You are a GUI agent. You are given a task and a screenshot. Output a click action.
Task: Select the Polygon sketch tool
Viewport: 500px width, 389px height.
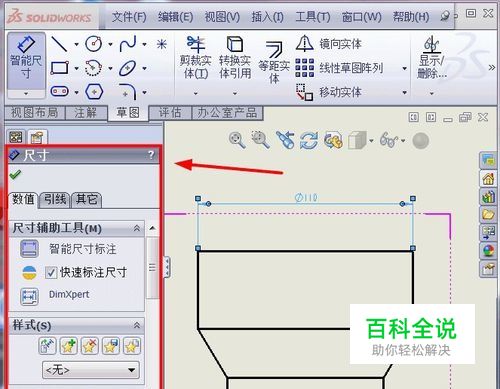[x=94, y=91]
